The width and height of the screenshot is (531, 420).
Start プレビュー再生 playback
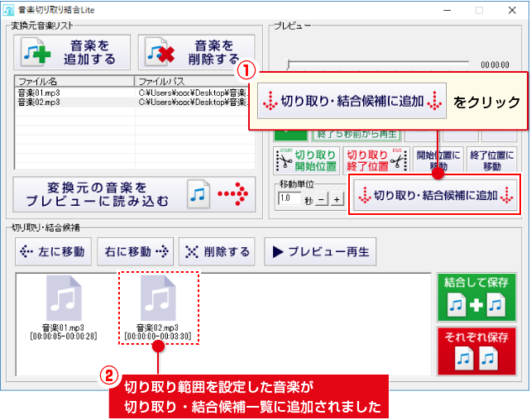[320, 252]
